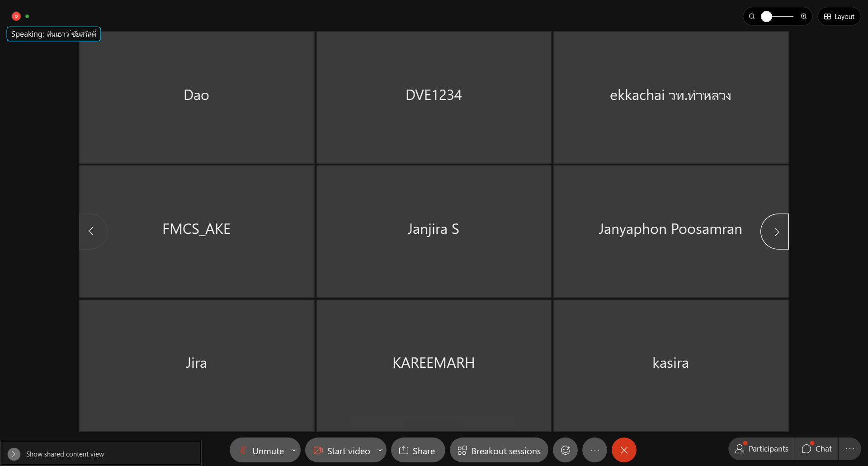
Task: Open the reactions emoji button
Action: coord(565,450)
